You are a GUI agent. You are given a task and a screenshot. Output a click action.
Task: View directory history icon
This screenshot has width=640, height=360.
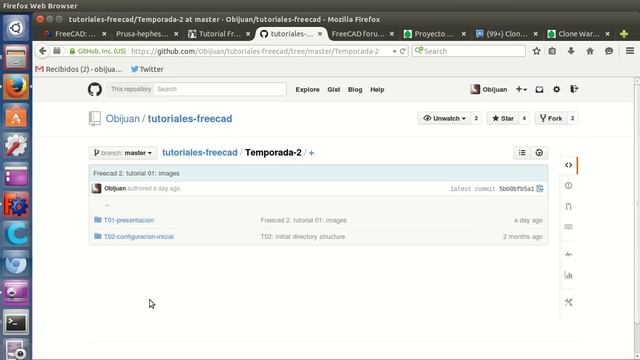click(x=539, y=153)
